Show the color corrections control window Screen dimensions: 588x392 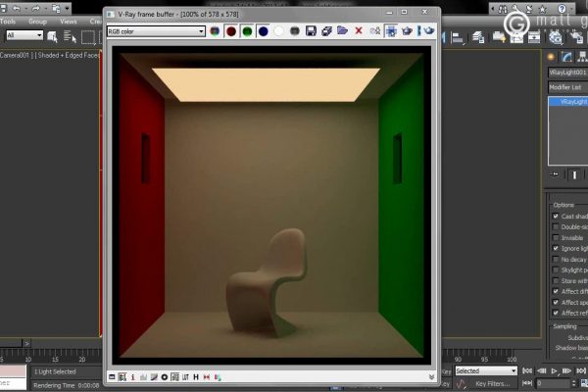coord(112,377)
